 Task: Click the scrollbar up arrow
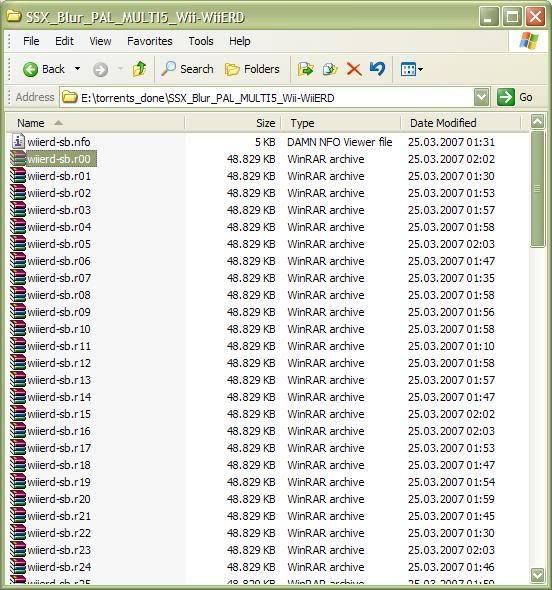pos(537,121)
